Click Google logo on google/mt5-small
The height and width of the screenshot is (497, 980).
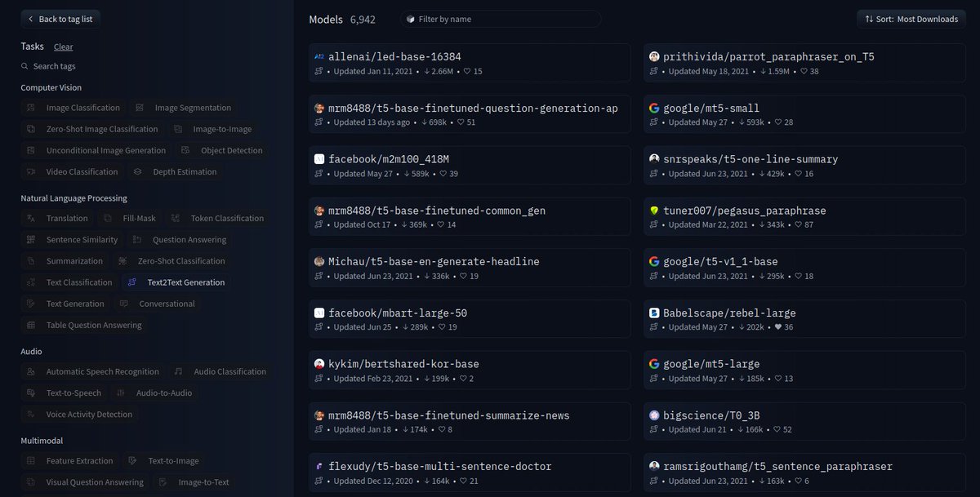(x=654, y=108)
